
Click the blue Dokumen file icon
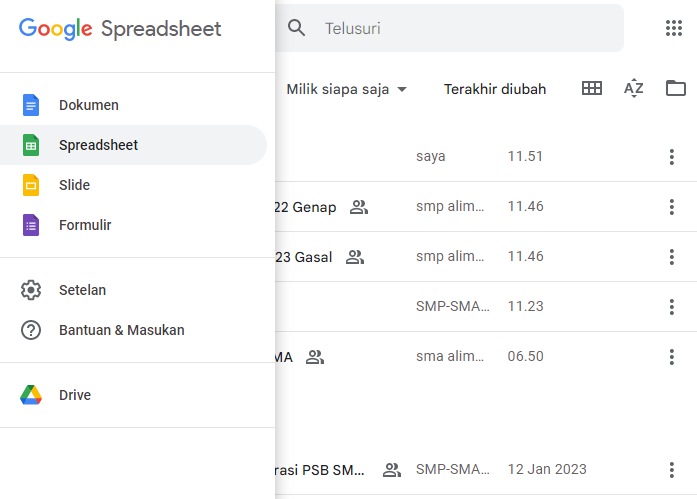point(31,105)
